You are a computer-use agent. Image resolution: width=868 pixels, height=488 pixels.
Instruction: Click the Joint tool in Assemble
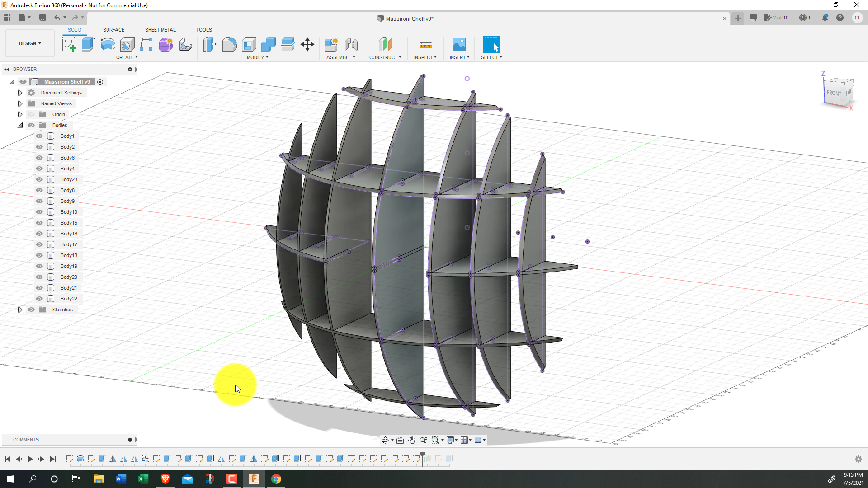pyautogui.click(x=351, y=44)
